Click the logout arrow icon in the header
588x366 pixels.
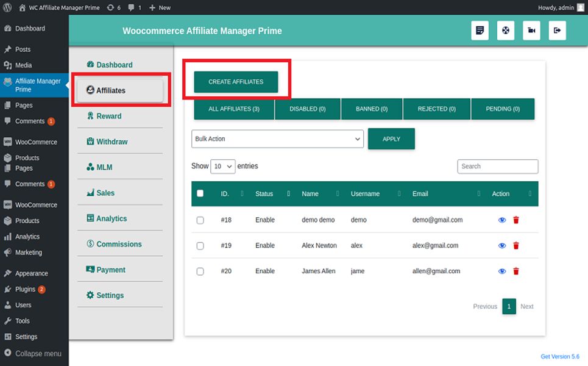tap(557, 30)
